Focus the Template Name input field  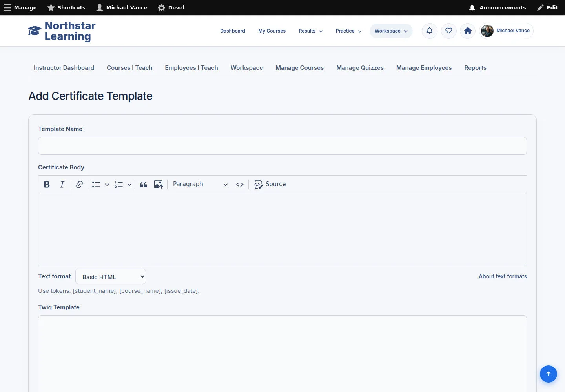pyautogui.click(x=282, y=146)
